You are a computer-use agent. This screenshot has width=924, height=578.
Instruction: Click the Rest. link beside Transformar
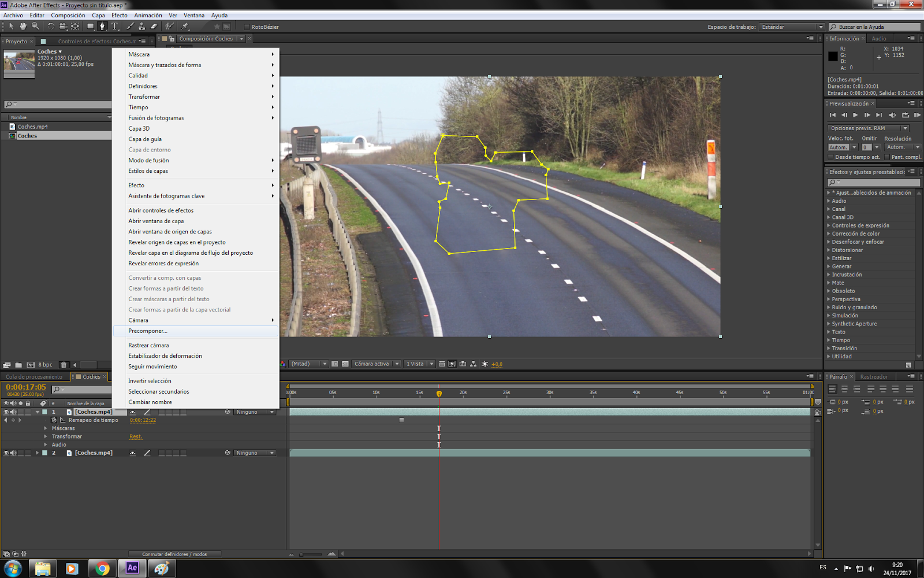(136, 437)
